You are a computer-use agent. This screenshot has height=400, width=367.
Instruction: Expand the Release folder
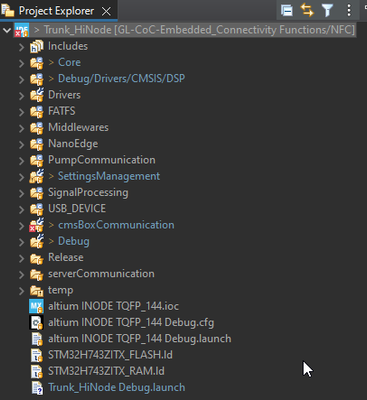coord(22,258)
